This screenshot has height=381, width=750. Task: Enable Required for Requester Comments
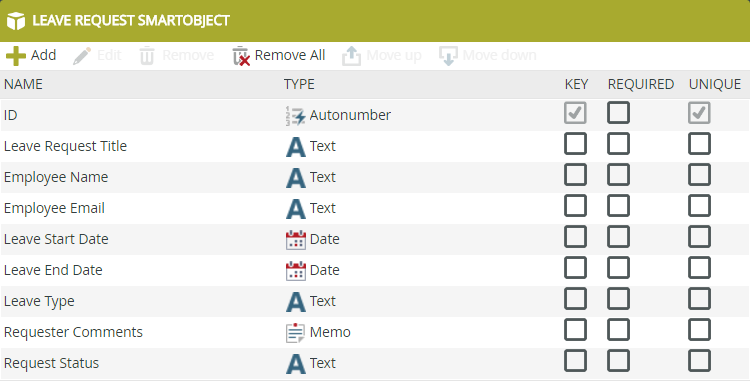pyautogui.click(x=618, y=330)
